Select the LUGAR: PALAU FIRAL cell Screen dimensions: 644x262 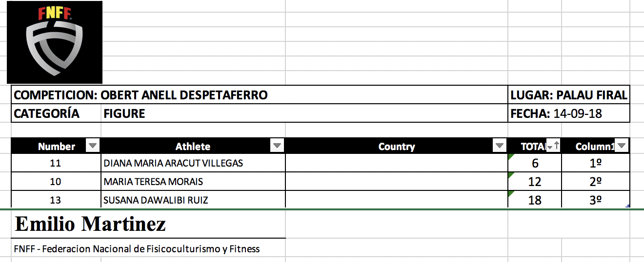568,95
